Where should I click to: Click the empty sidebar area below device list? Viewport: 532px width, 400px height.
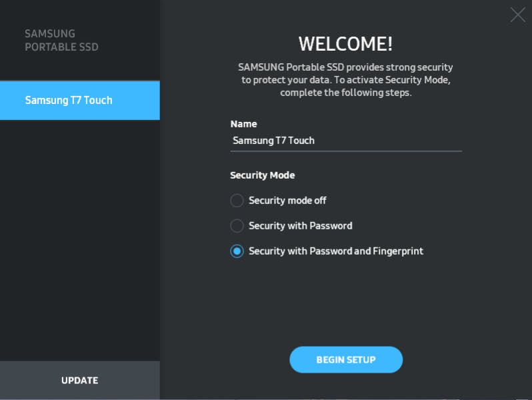click(x=79, y=240)
